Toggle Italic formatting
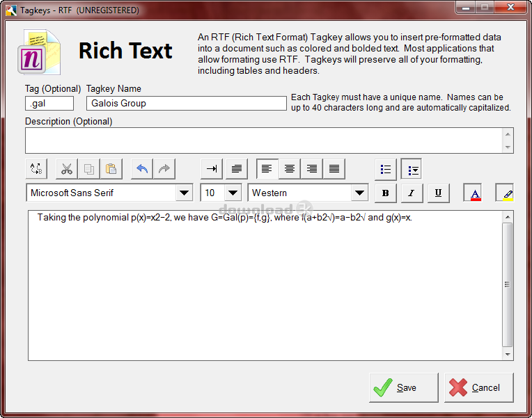The height and width of the screenshot is (418, 532). (x=412, y=193)
